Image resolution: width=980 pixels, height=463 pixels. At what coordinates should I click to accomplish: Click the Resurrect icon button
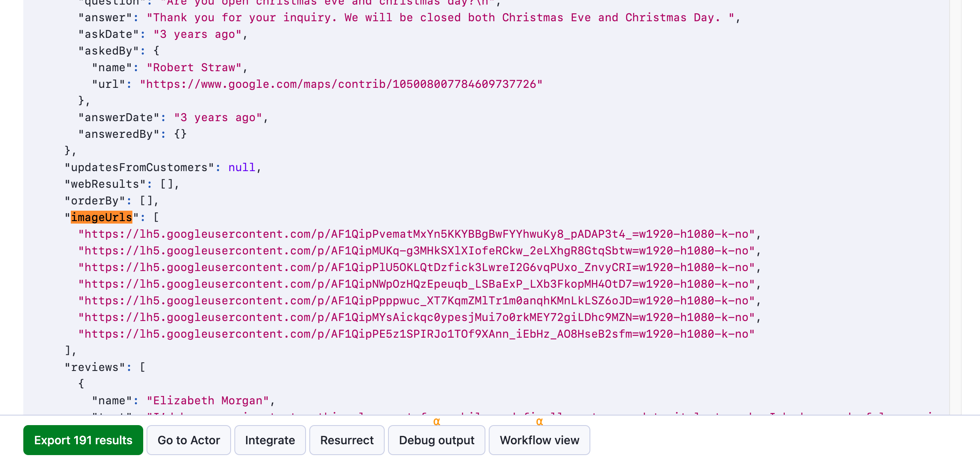coord(347,440)
